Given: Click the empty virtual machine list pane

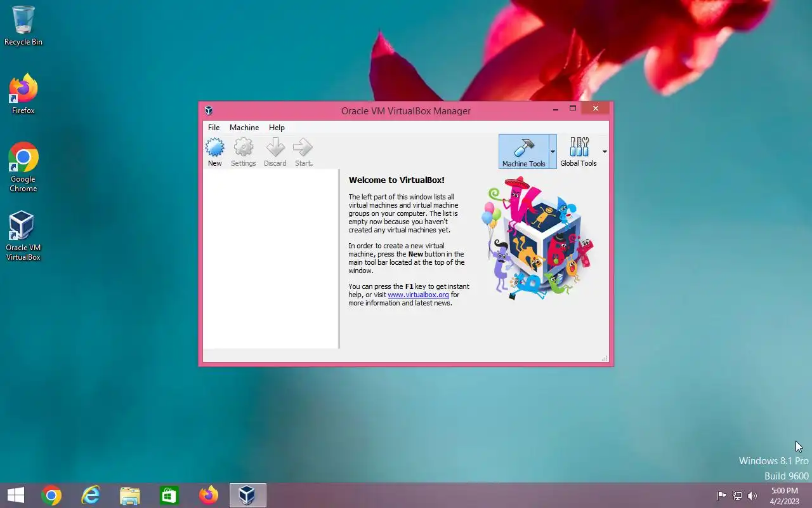Looking at the screenshot, I should (271, 259).
